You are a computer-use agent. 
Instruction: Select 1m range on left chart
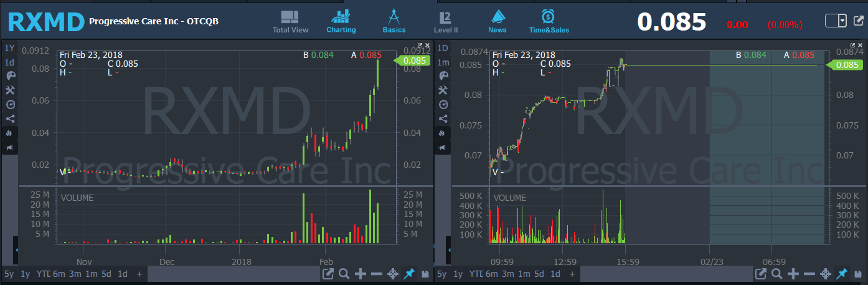click(92, 274)
